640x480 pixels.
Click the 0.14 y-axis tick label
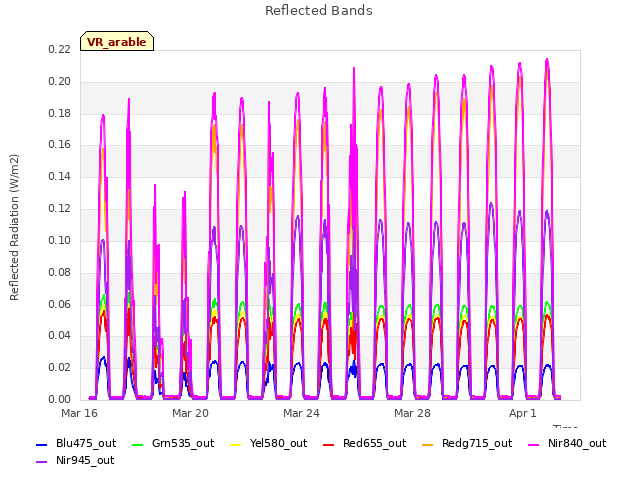pos(59,176)
